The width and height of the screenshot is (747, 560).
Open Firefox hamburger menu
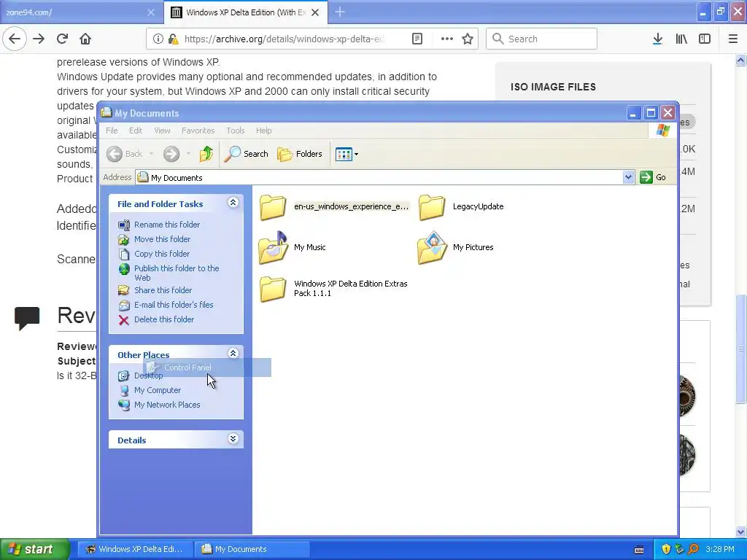click(x=733, y=39)
